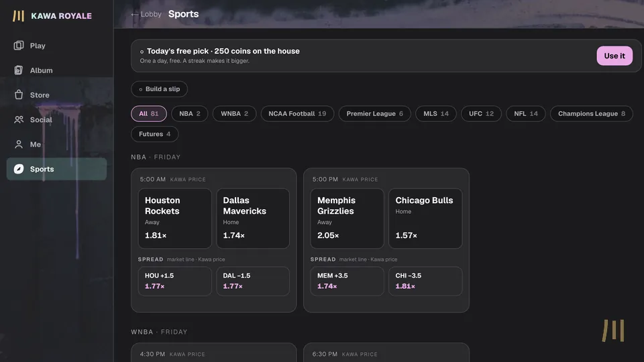The height and width of the screenshot is (362, 644).
Task: Filter by MLS matches
Action: pyautogui.click(x=436, y=114)
